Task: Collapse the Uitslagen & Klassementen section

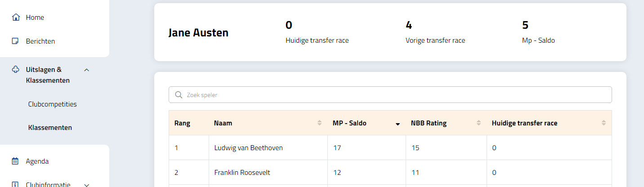Action: [x=87, y=70]
